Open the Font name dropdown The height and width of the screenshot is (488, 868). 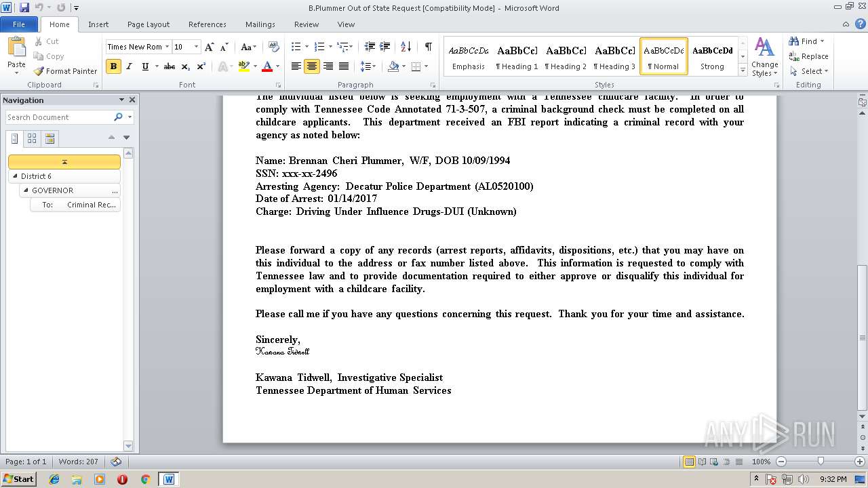point(167,47)
